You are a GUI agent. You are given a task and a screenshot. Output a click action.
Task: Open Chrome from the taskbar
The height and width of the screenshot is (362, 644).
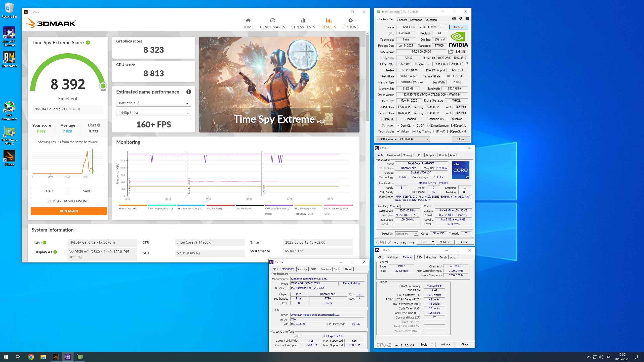(31, 357)
